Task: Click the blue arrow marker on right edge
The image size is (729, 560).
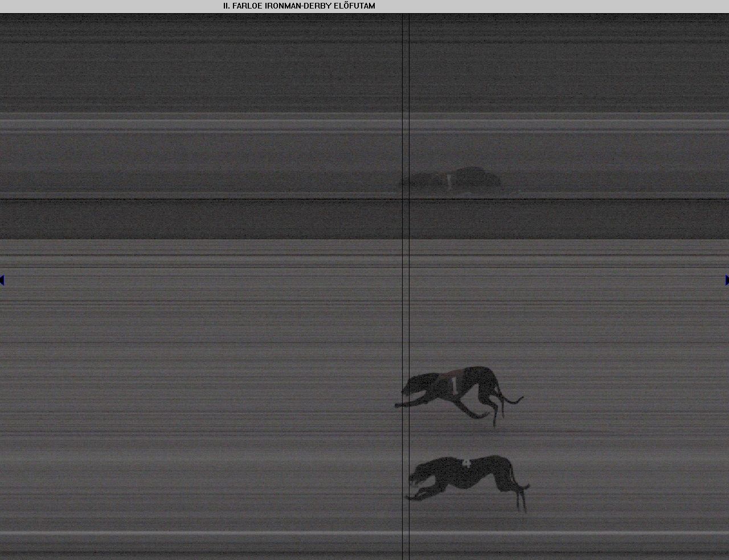Action: [x=727, y=280]
